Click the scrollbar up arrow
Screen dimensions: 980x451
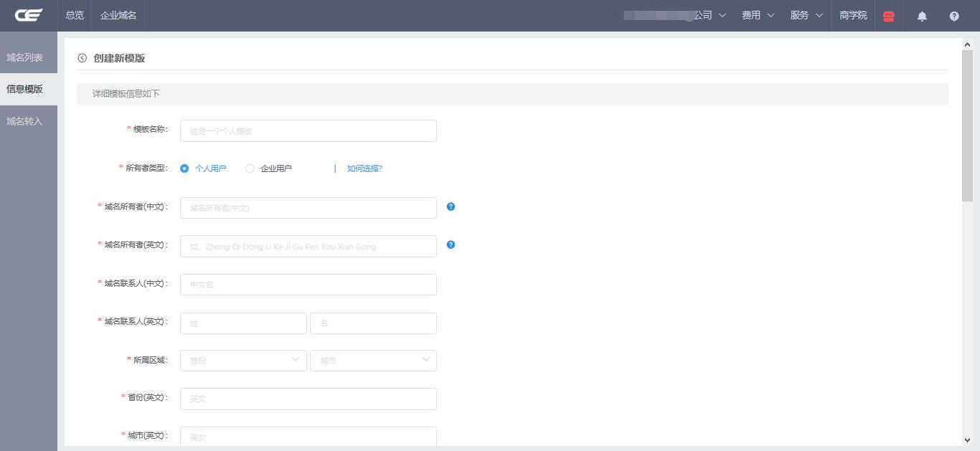967,44
